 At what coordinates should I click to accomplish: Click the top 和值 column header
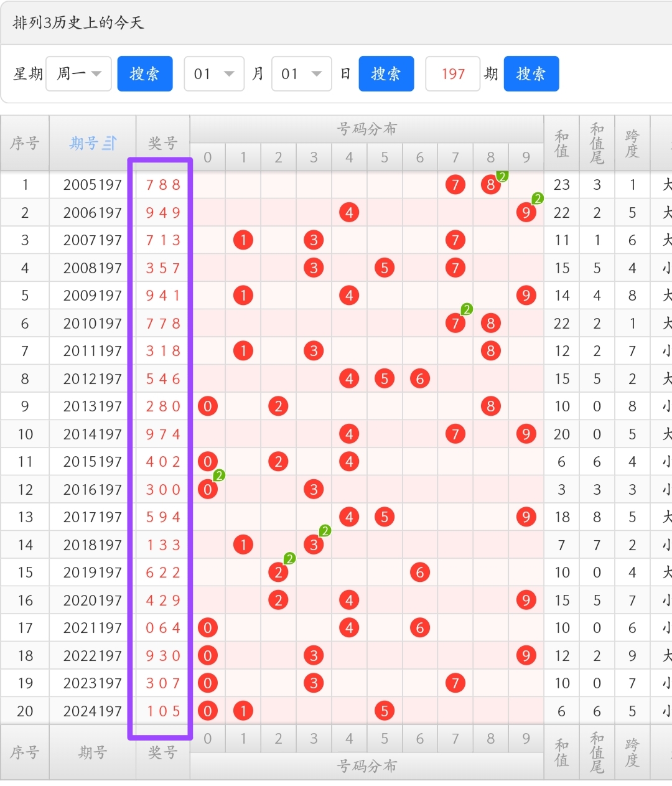[562, 143]
